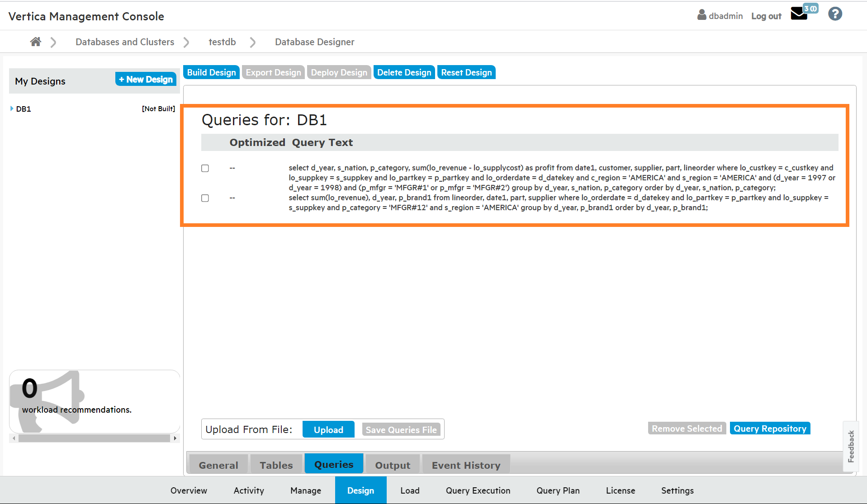Click the Build Design button
This screenshot has height=504, width=867.
pyautogui.click(x=211, y=73)
